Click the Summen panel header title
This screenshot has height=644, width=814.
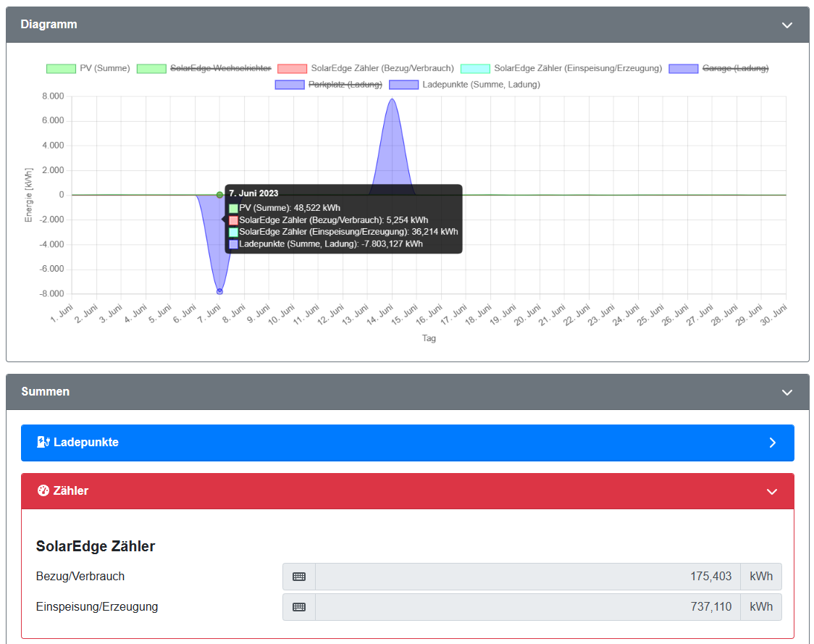pos(46,392)
